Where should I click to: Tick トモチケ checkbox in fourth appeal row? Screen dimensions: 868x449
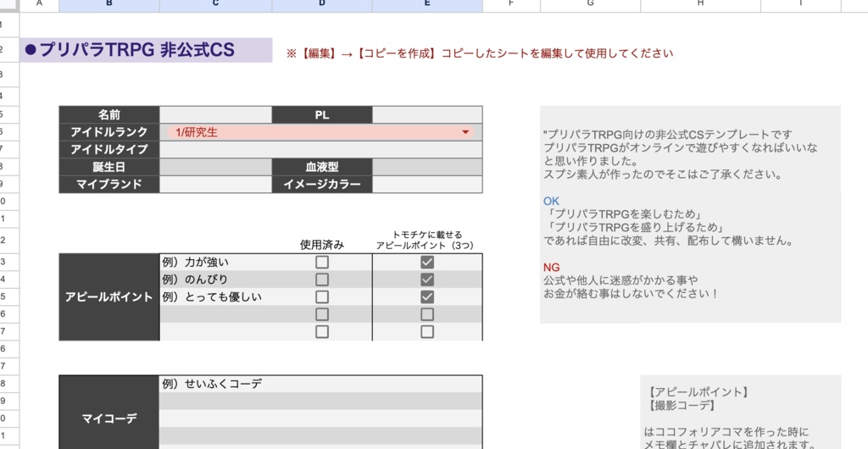[427, 314]
